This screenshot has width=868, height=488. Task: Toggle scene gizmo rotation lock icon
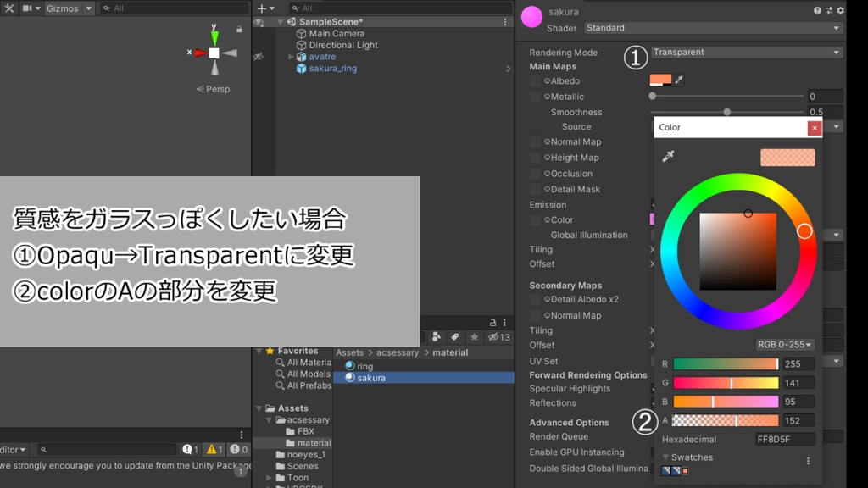[239, 29]
